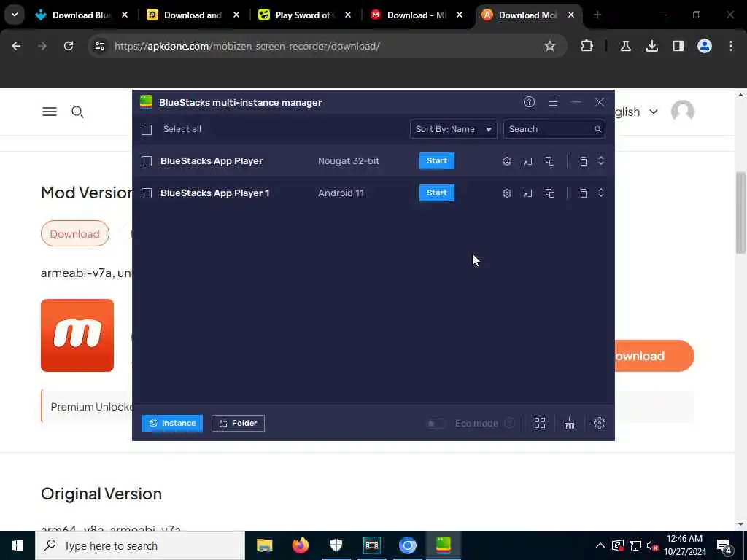Image resolution: width=747 pixels, height=560 pixels.
Task: Click search magnifier in instance search box
Action: pyautogui.click(x=597, y=129)
